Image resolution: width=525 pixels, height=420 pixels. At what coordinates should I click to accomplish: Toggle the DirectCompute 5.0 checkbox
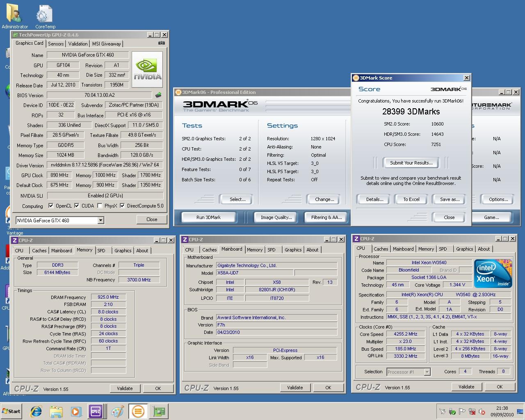tap(122, 206)
